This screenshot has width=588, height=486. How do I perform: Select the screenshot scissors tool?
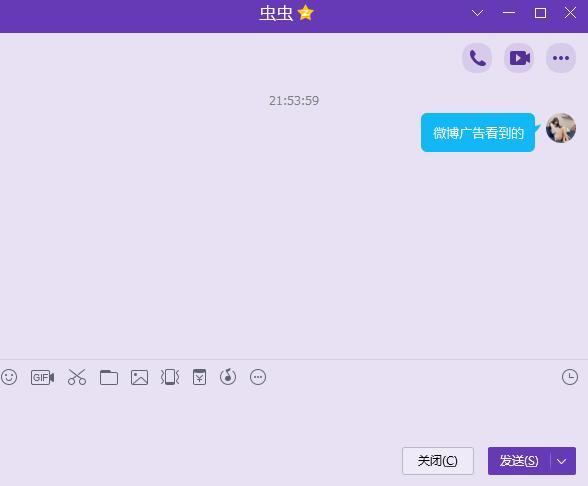(77, 377)
